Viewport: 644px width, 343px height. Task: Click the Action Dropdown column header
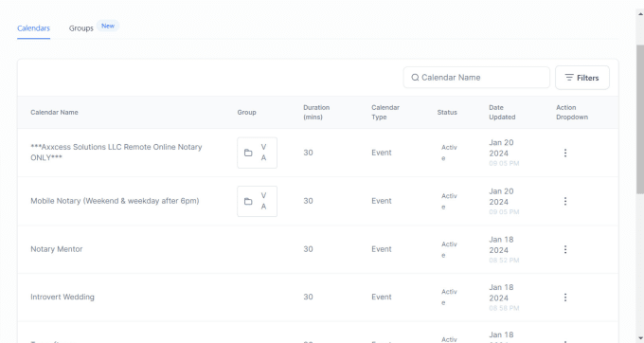click(572, 112)
